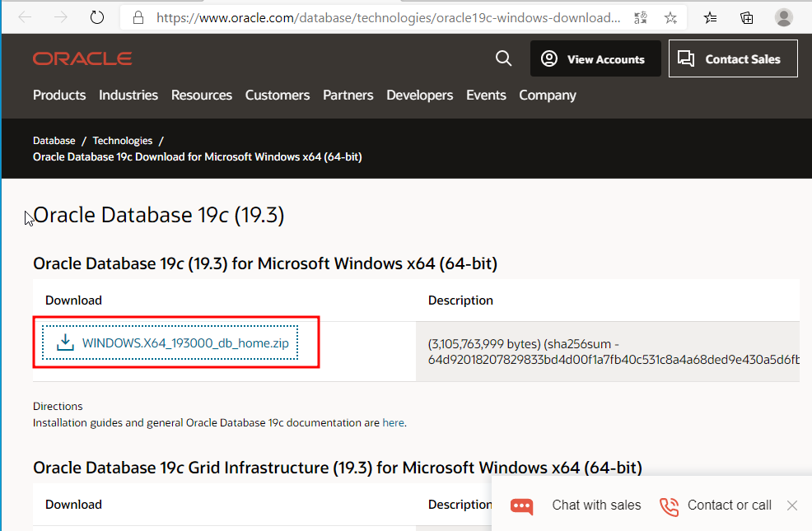The height and width of the screenshot is (531, 812).
Task: Open the Industries menu
Action: tap(128, 95)
